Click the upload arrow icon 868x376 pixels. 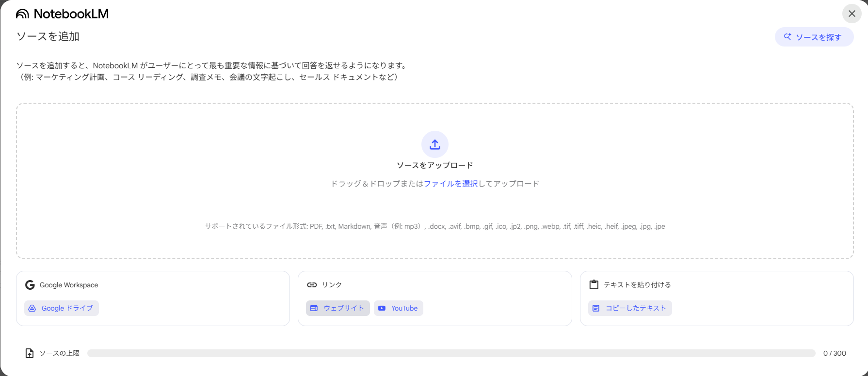coord(434,144)
